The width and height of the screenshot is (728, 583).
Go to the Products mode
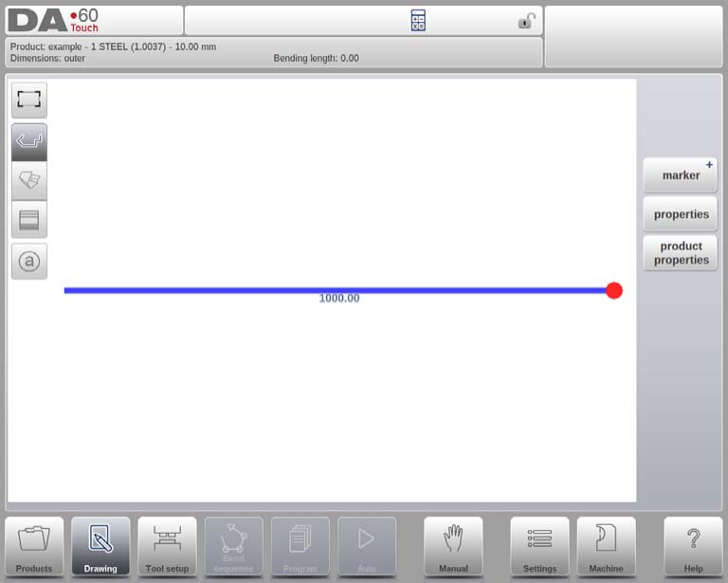[x=34, y=547]
